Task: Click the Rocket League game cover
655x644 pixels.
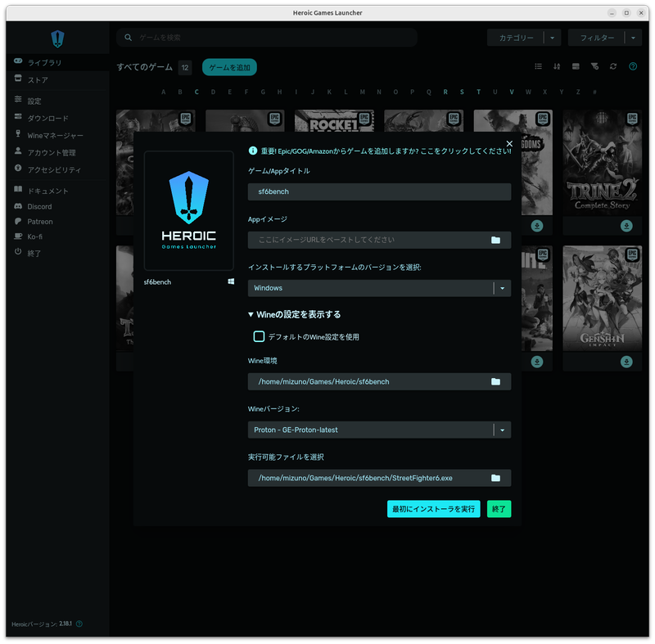Action: tap(334, 121)
